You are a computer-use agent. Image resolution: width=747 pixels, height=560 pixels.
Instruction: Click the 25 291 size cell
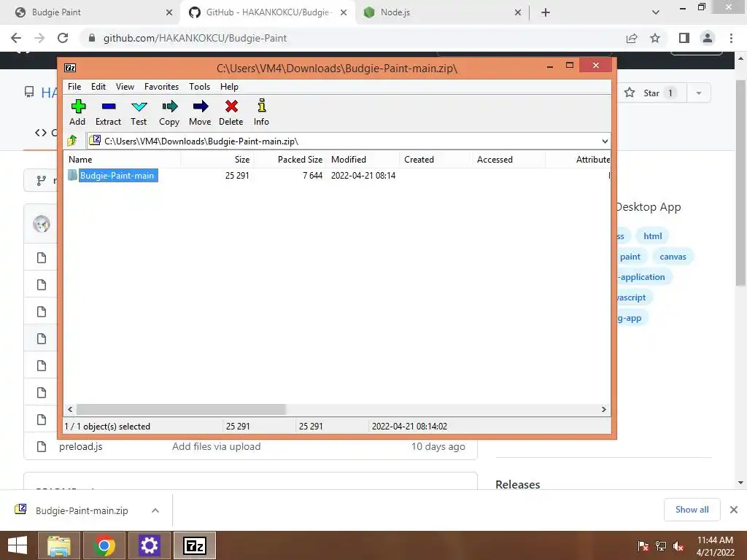237,175
